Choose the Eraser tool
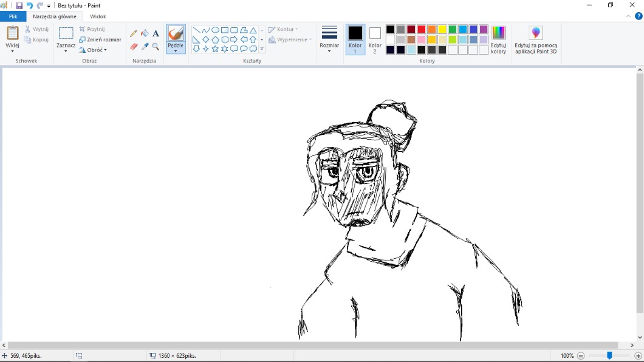 (134, 46)
